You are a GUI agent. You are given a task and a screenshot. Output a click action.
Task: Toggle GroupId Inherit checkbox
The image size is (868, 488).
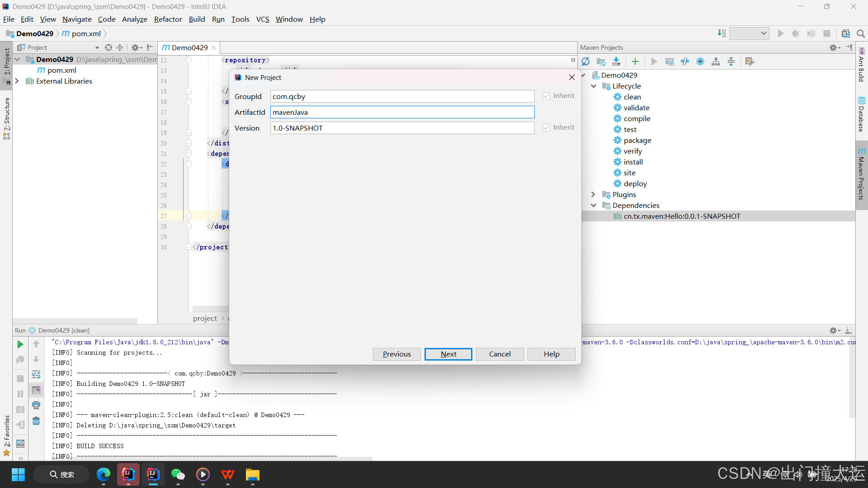click(x=547, y=96)
